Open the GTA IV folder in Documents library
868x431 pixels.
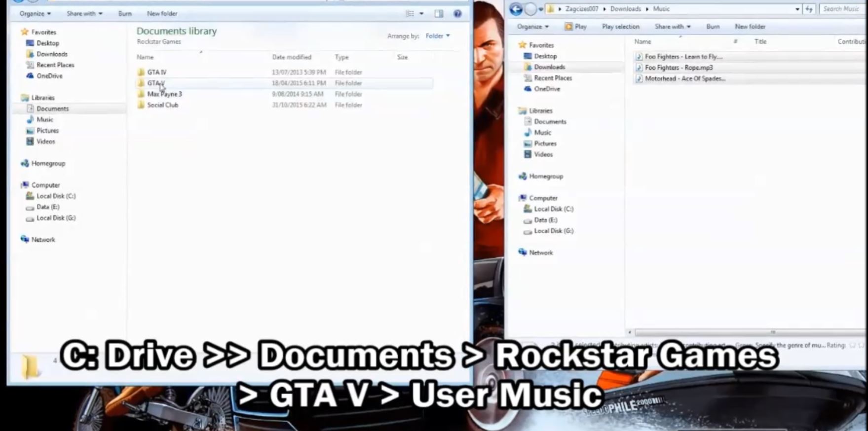point(156,72)
